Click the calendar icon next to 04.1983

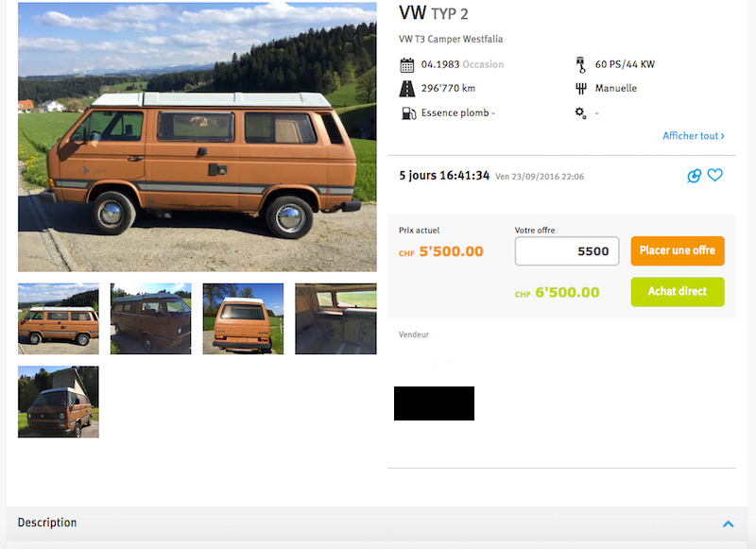pos(407,64)
